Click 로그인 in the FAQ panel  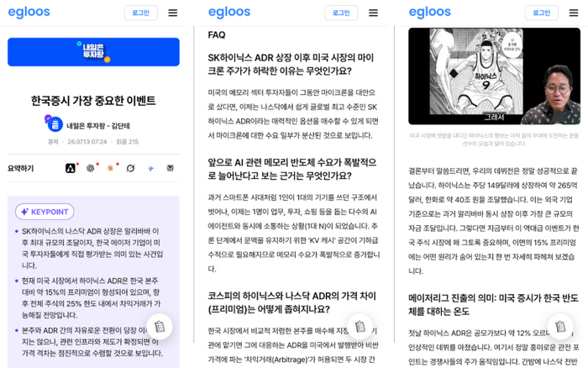[341, 13]
